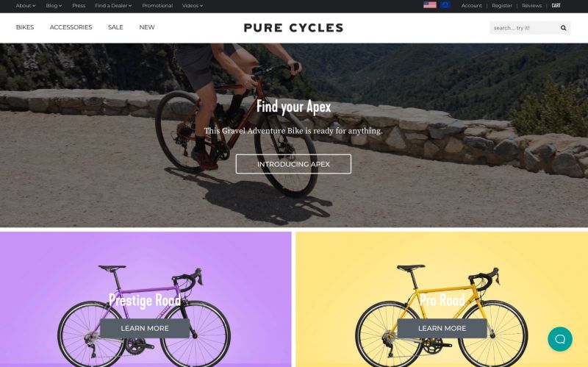The height and width of the screenshot is (367, 588).
Task: Open the Find a Dealer dropdown
Action: pos(113,6)
